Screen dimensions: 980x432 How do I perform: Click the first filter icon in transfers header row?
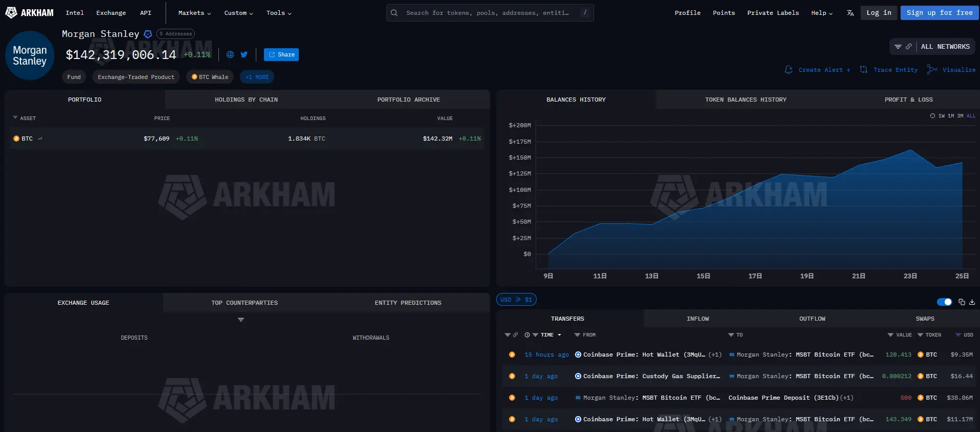[x=507, y=335]
